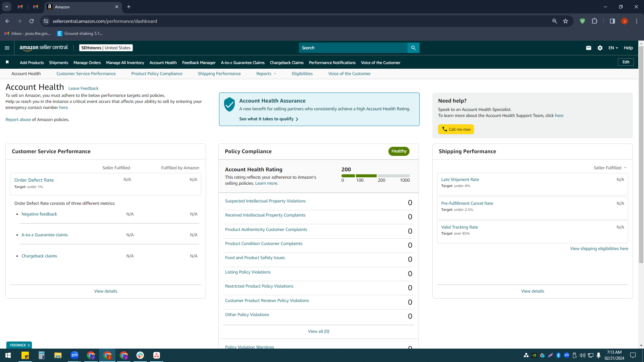Screen dimensions: 644x362
Task: Click the Amazon Seller Central logo
Action: click(44, 48)
